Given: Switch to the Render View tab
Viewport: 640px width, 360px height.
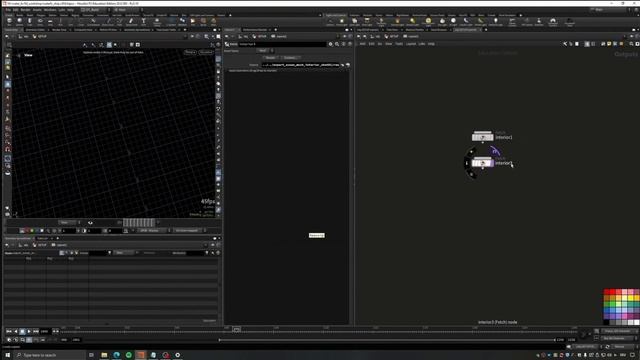Looking at the screenshot, I should point(59,30).
